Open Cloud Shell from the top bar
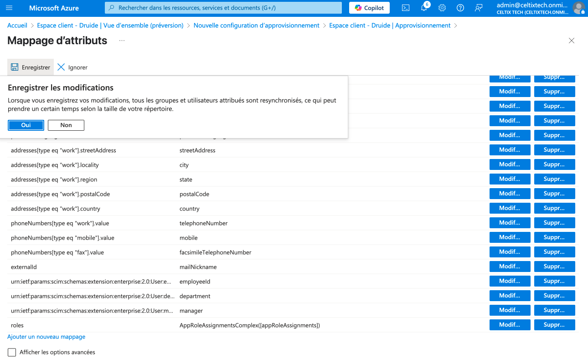Image resolution: width=588 pixels, height=364 pixels. point(405,8)
